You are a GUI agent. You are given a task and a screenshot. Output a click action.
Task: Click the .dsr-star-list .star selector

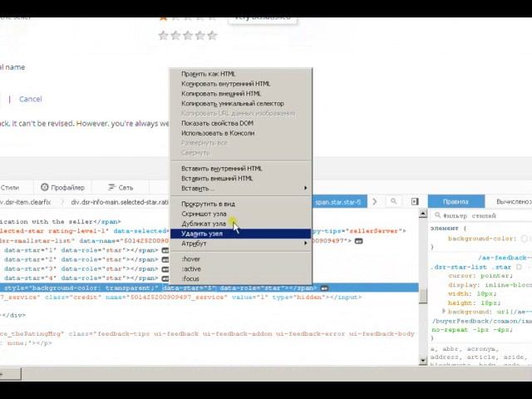[x=471, y=267]
